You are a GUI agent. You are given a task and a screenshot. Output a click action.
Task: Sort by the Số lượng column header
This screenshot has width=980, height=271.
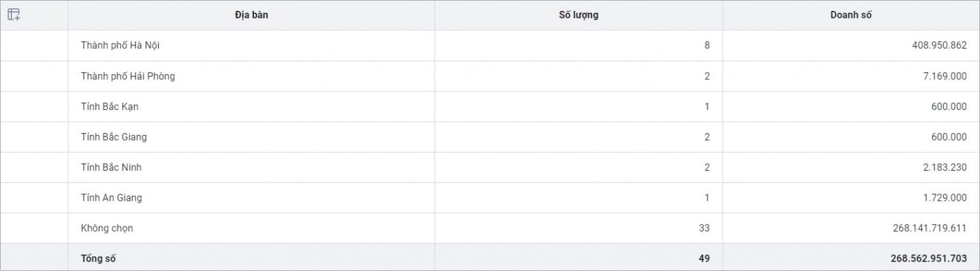click(579, 15)
